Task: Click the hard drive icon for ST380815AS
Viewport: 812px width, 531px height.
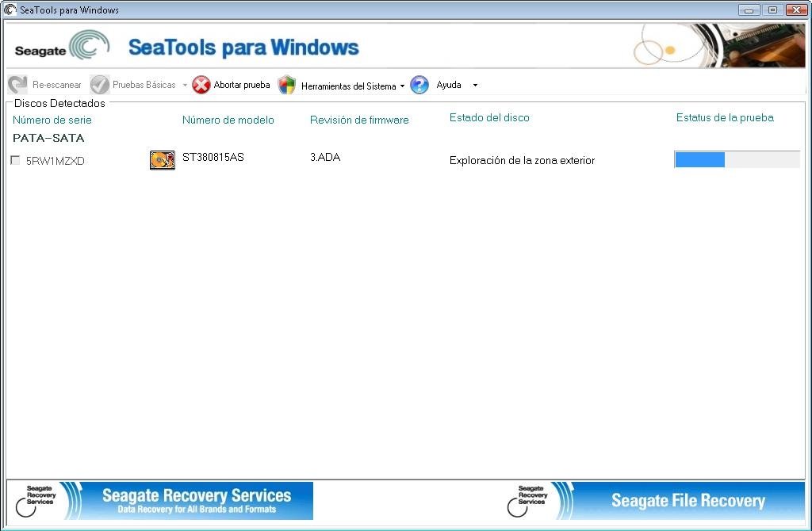Action: click(x=162, y=160)
